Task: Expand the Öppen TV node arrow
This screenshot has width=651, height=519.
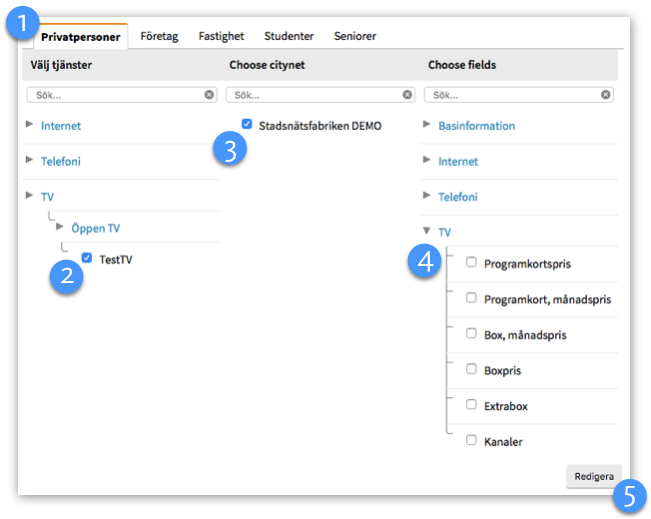Action: click(60, 227)
